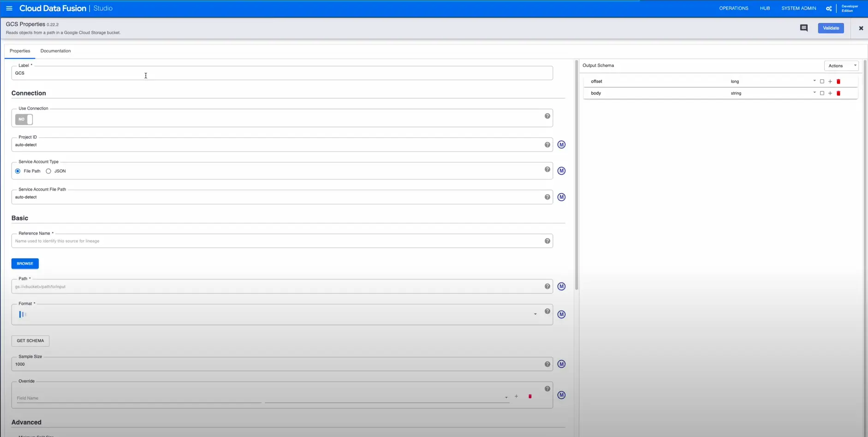
Task: Add a field after body row
Action: coord(830,93)
